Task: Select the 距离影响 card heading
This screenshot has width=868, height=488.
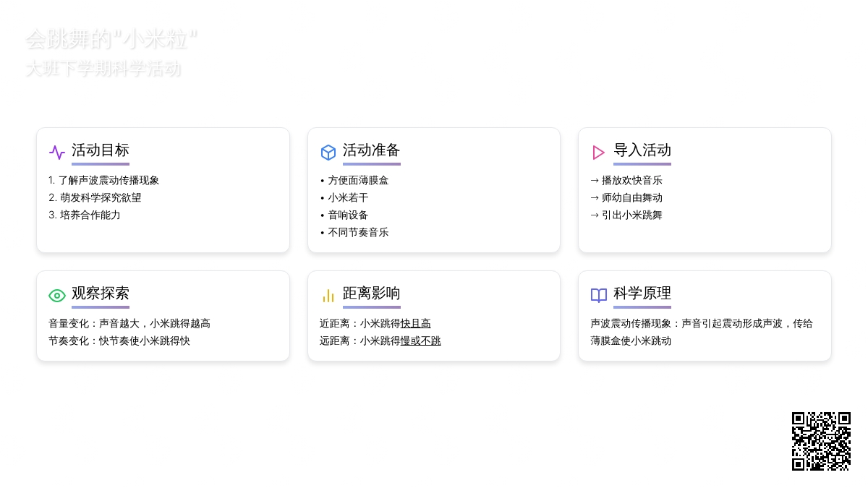Action: point(371,294)
